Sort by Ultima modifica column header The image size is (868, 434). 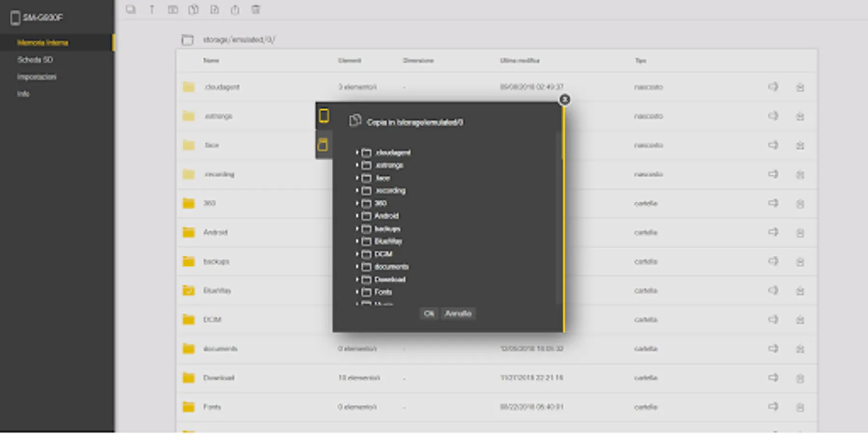[x=519, y=60]
